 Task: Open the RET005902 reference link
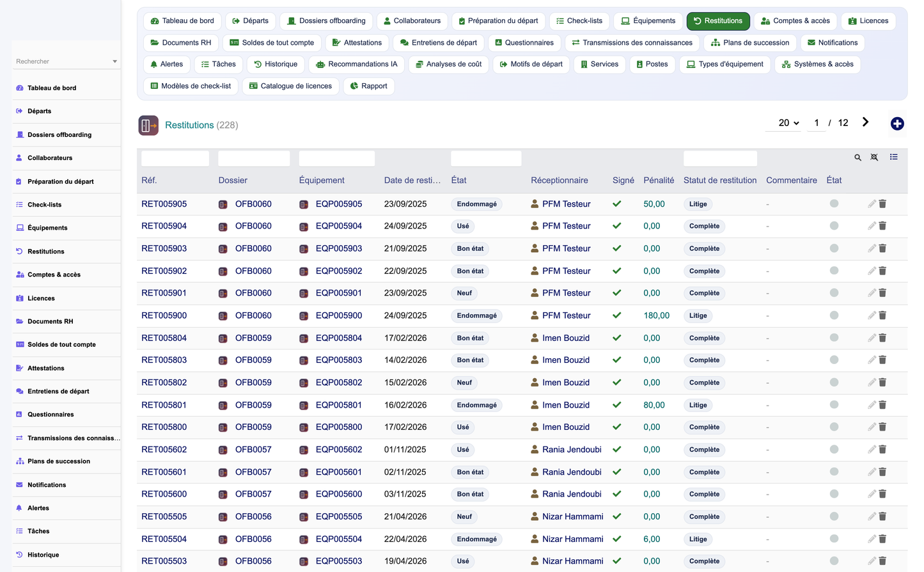(x=164, y=271)
